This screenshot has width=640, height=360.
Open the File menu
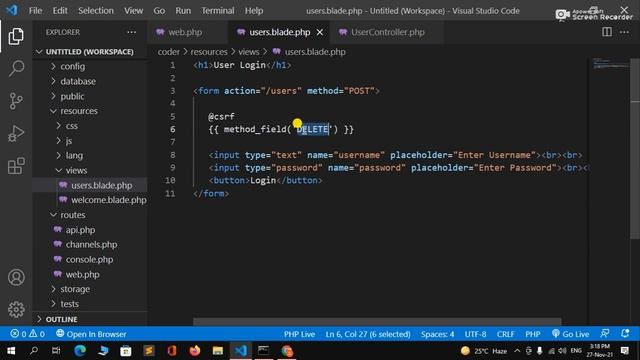click(36, 11)
